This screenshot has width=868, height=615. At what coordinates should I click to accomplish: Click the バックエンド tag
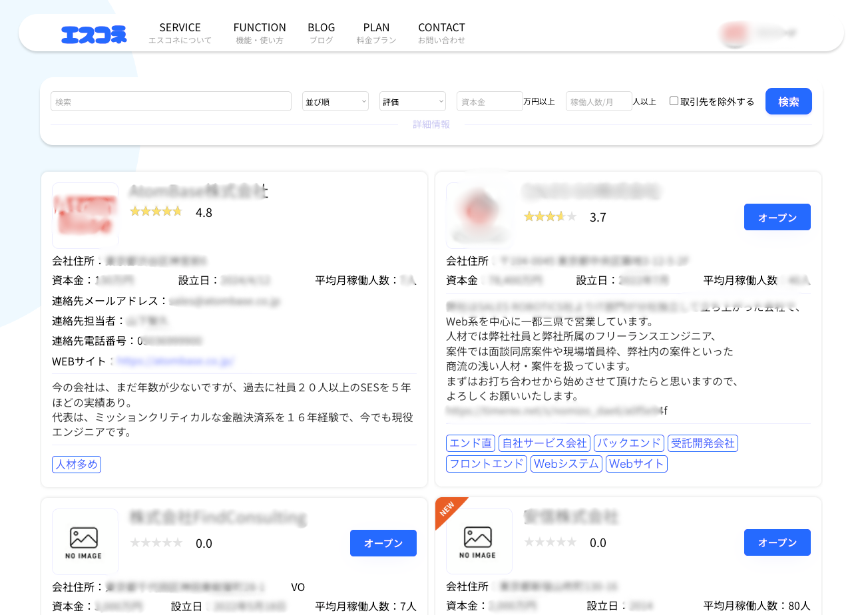629,443
